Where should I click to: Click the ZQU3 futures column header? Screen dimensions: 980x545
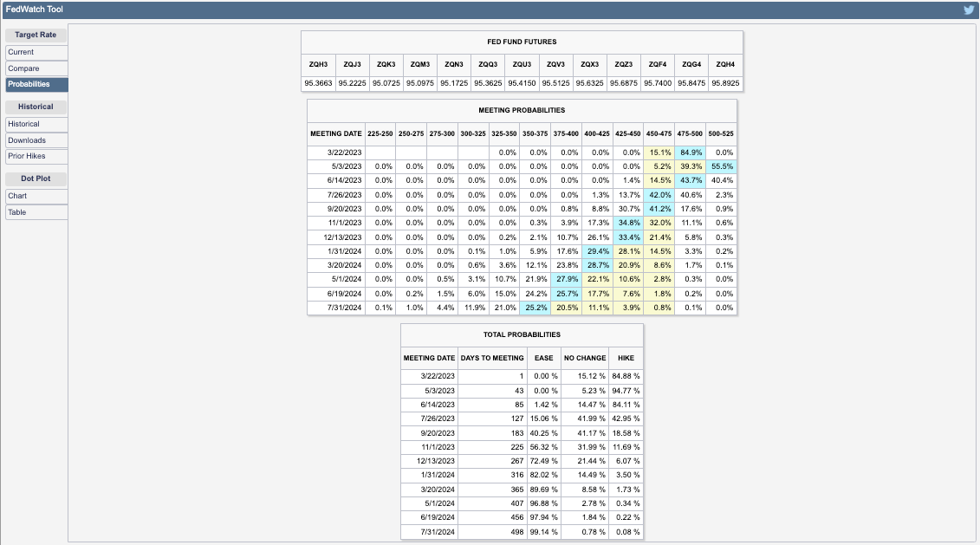[522, 64]
